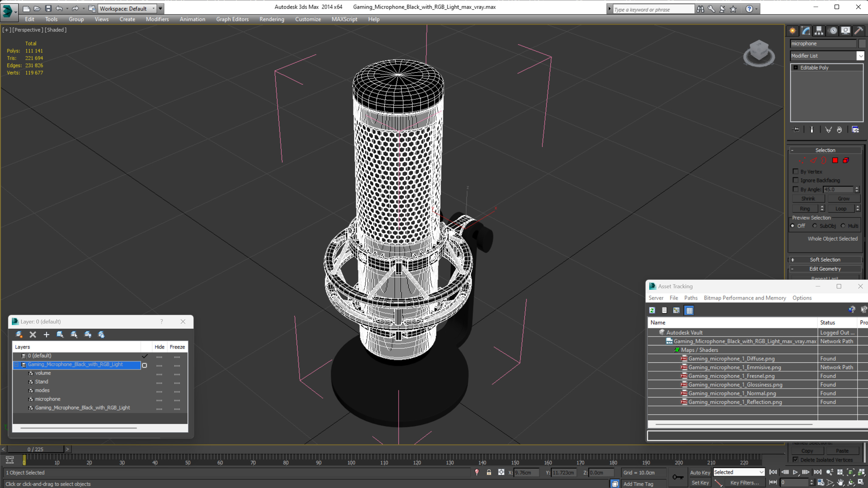Save the file with the floppy disk icon

tap(48, 9)
